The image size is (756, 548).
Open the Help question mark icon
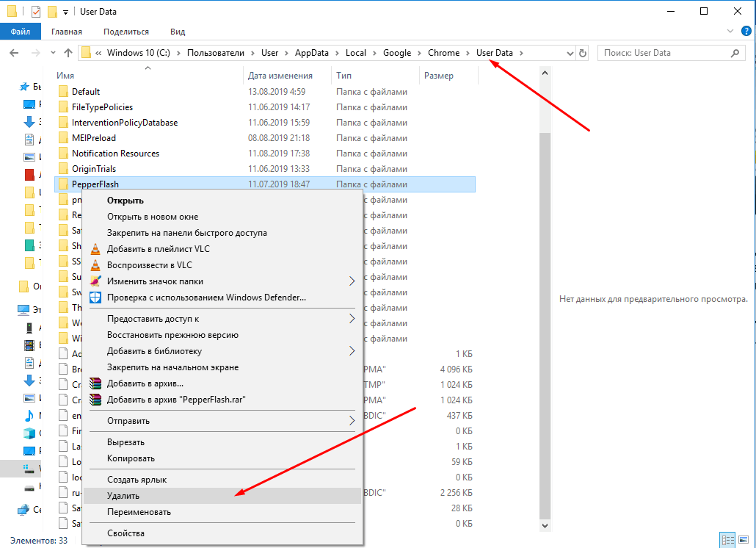746,32
